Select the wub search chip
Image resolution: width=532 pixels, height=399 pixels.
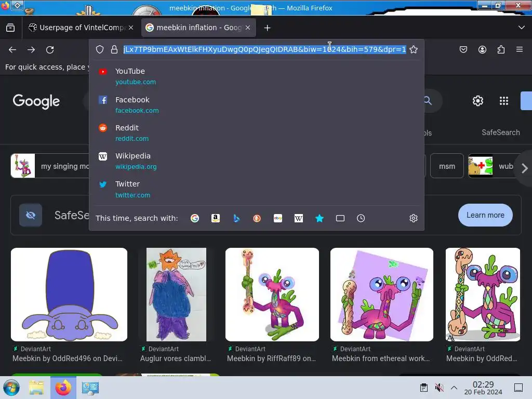(x=491, y=166)
